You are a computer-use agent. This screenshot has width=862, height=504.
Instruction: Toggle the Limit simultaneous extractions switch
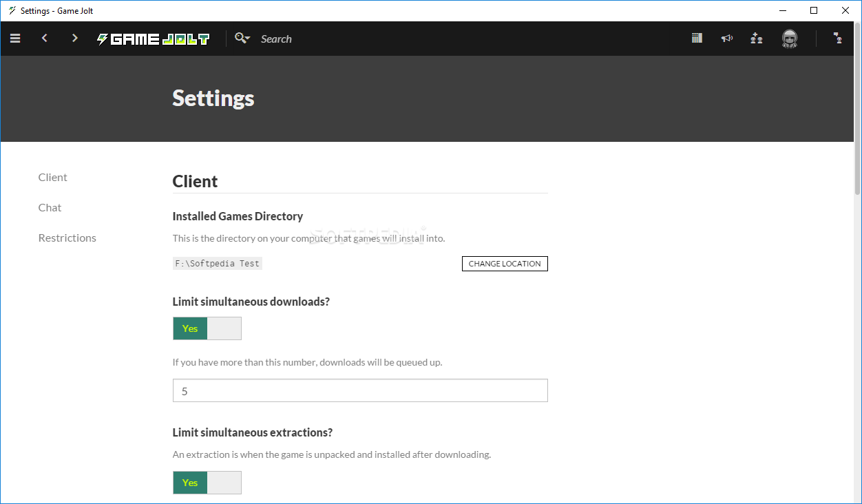[x=207, y=483]
